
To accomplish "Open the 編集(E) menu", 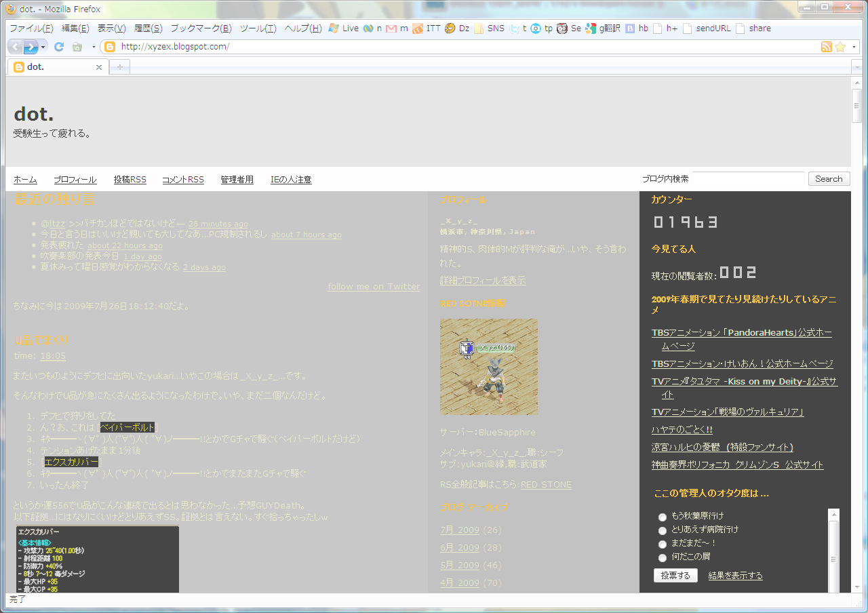I will [75, 28].
